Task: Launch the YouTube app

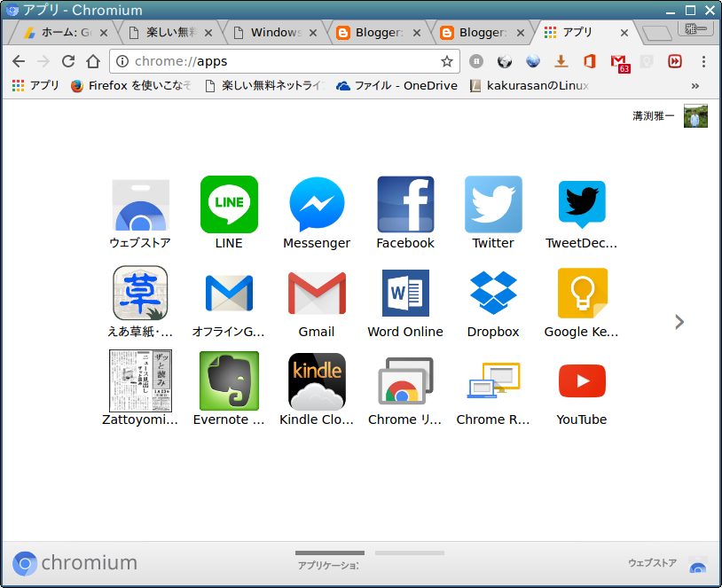Action: pos(582,380)
